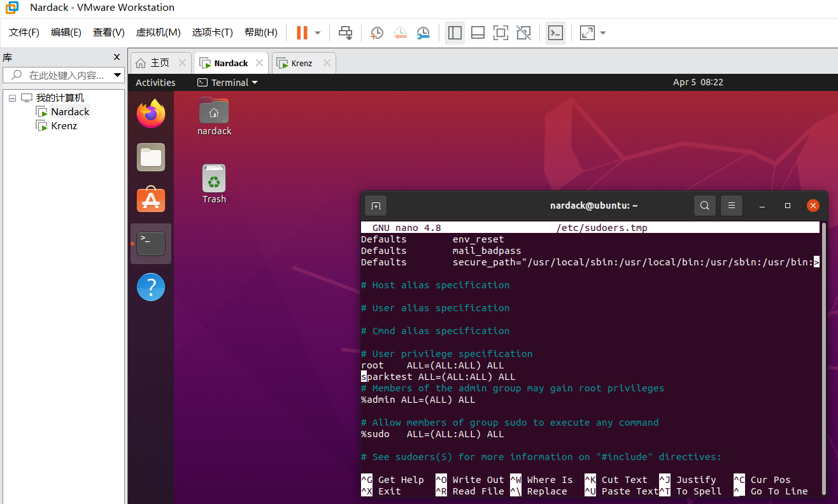
Task: Open a new tab in the terminal window
Action: (x=376, y=206)
